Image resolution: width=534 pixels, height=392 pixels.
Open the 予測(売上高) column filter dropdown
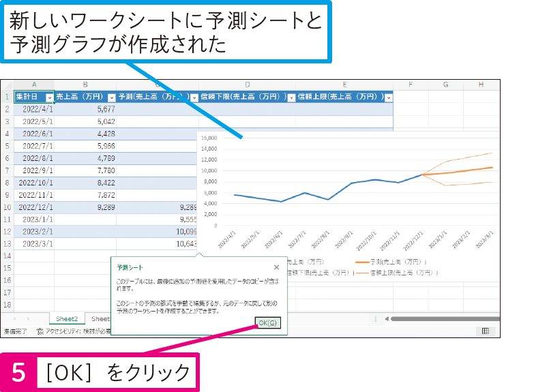click(194, 97)
